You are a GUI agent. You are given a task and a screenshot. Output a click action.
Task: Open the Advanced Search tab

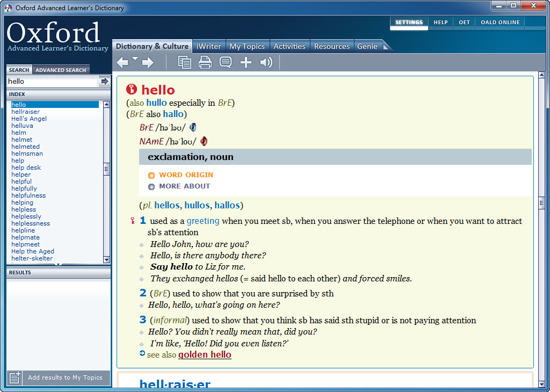(x=61, y=70)
